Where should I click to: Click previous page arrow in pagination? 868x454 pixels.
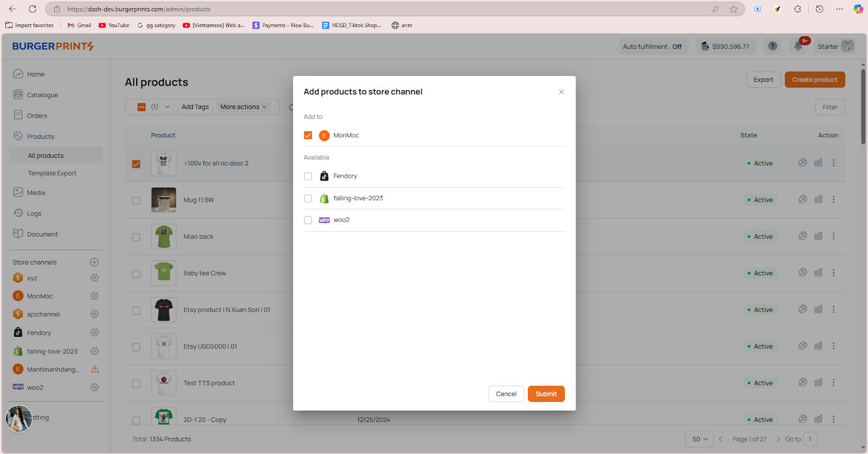[x=720, y=439]
